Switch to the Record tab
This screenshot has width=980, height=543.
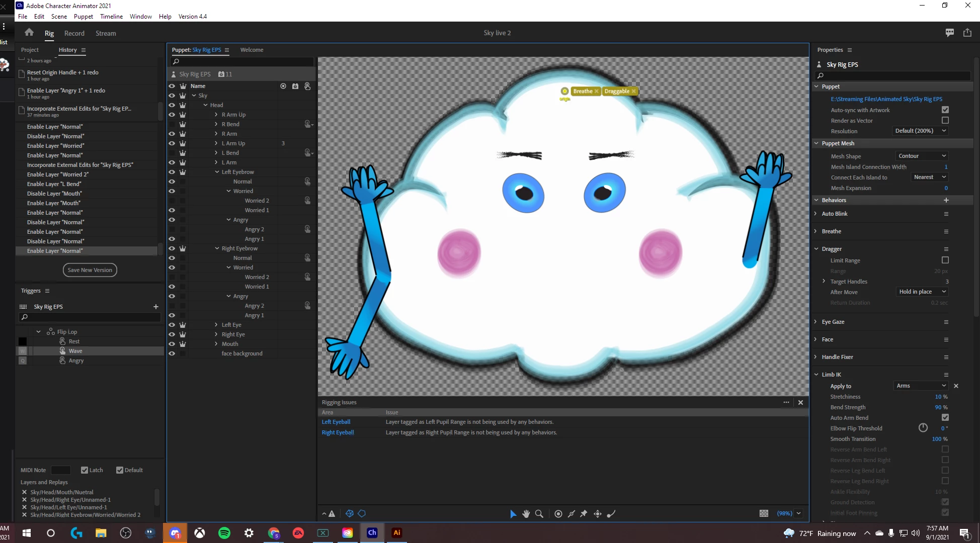click(x=74, y=33)
